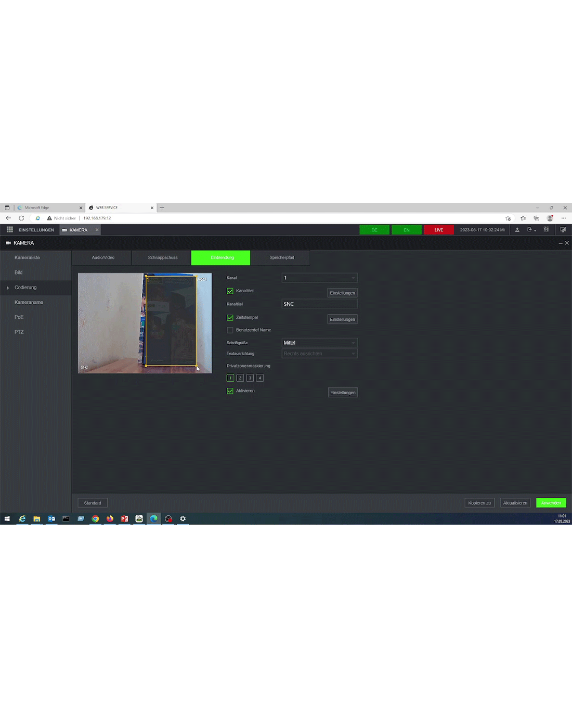
Task: Open the Kanal dropdown
Action: click(x=319, y=278)
